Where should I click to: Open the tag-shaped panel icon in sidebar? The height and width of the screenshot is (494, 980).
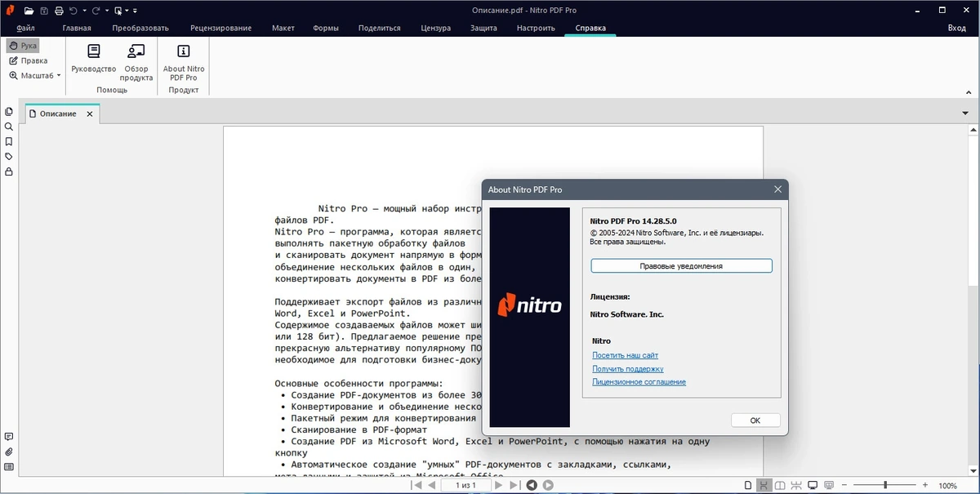(x=9, y=156)
